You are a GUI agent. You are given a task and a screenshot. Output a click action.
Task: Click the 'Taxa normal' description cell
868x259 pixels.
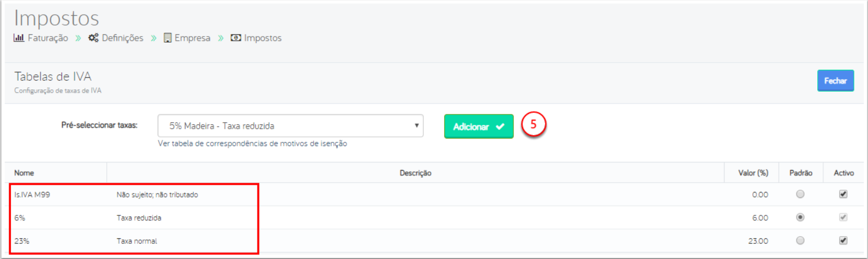[136, 240]
